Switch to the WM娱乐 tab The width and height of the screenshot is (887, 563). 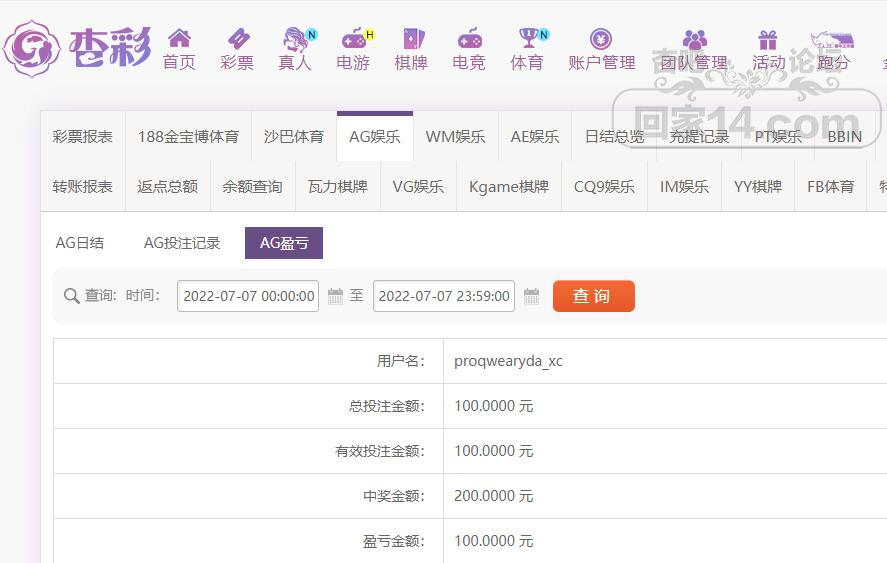click(455, 136)
